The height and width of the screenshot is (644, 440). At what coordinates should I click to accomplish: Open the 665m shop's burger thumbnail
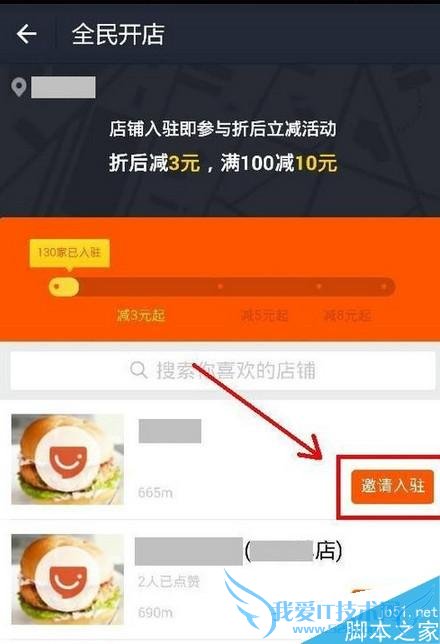(x=67, y=459)
